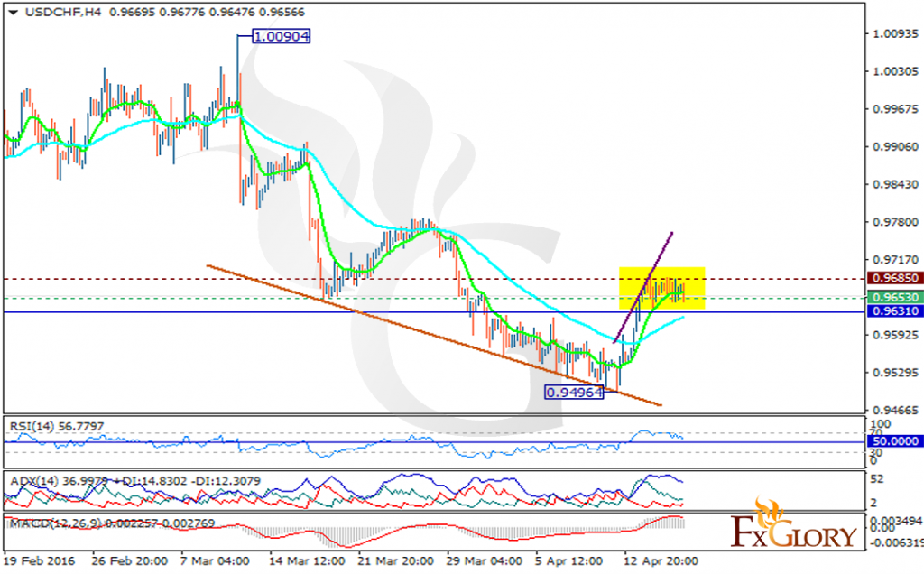Screen dimensions: 924x574
Task: Click the RSI(14) 56.7797 indicator label
Action: (57, 426)
